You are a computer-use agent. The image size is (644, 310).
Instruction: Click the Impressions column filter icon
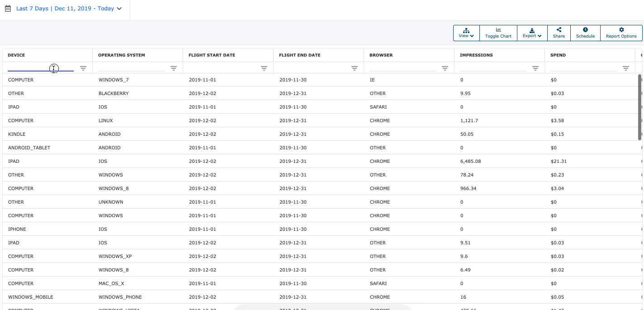(x=535, y=68)
